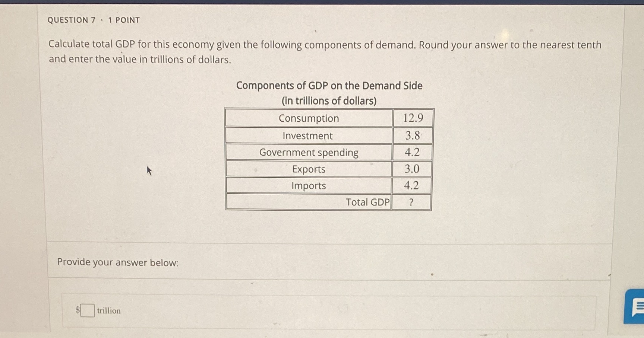
Task: Click the Imports value 4.2
Action: (411, 185)
